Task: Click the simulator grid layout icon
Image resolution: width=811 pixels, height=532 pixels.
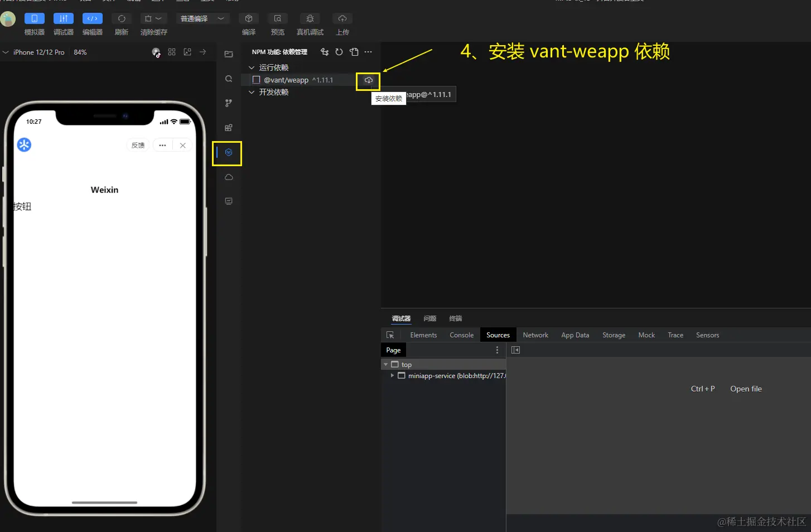Action: coord(172,52)
